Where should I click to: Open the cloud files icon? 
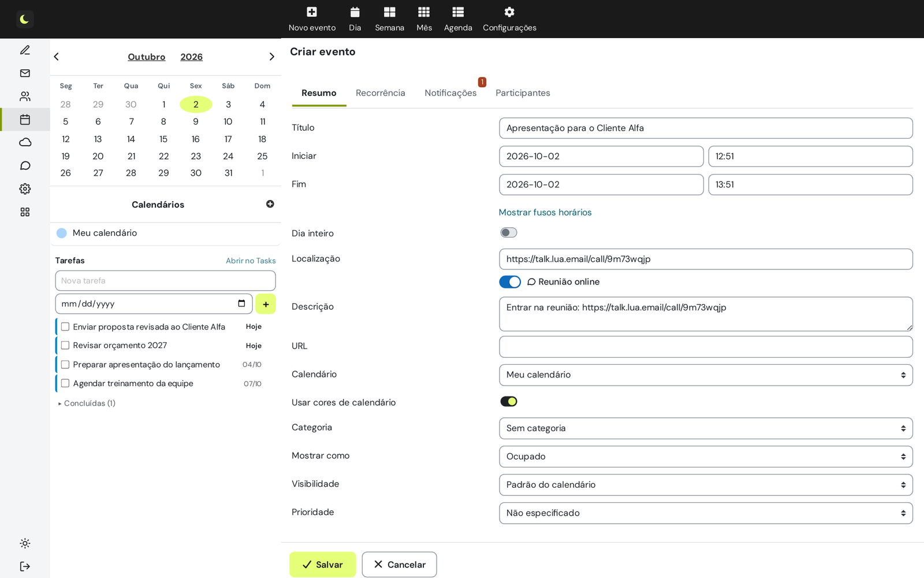pyautogui.click(x=25, y=143)
